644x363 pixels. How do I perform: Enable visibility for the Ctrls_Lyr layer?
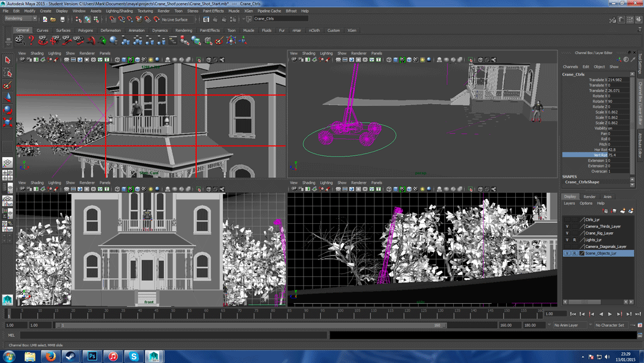tap(567, 220)
